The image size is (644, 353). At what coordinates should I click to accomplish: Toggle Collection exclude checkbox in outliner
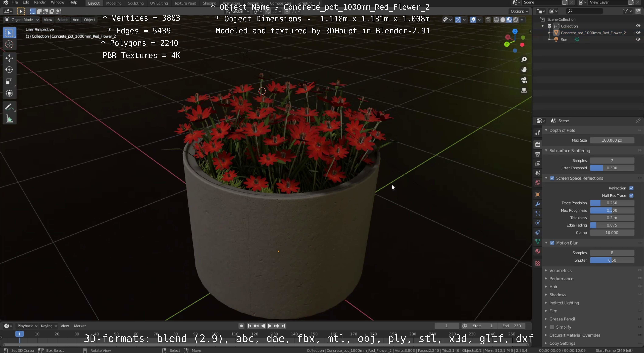(550, 26)
